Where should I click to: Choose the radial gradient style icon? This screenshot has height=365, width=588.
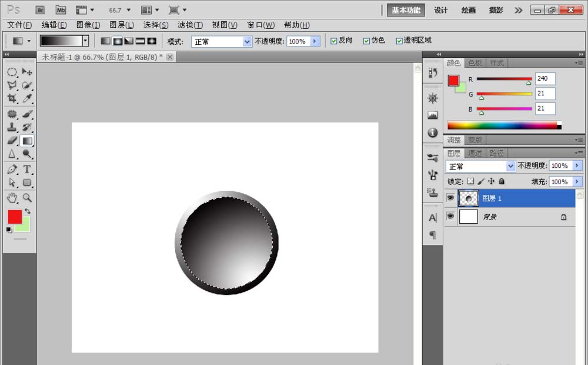tap(117, 41)
